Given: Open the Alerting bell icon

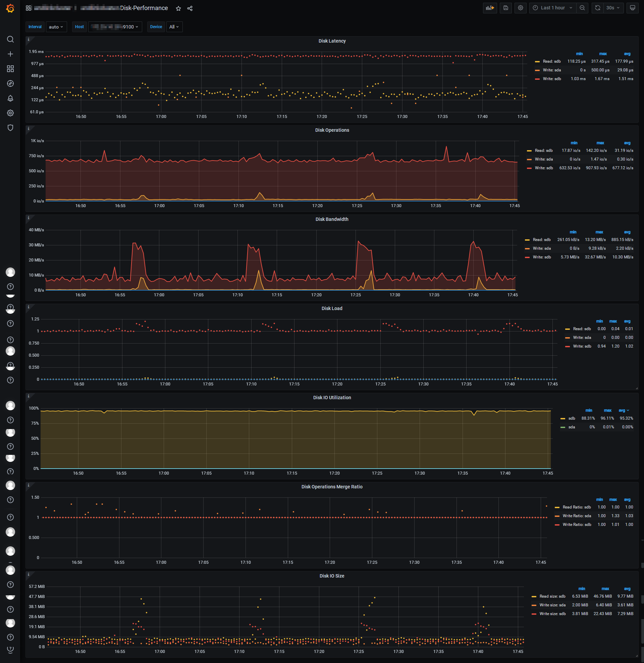Looking at the screenshot, I should click(10, 98).
